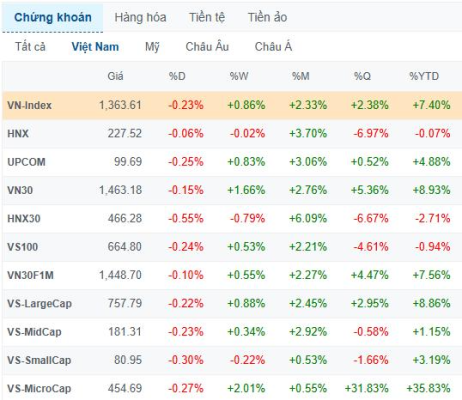Image resolution: width=462 pixels, height=400 pixels.
Task: Switch to the Hàng hóa tab
Action: coord(140,17)
